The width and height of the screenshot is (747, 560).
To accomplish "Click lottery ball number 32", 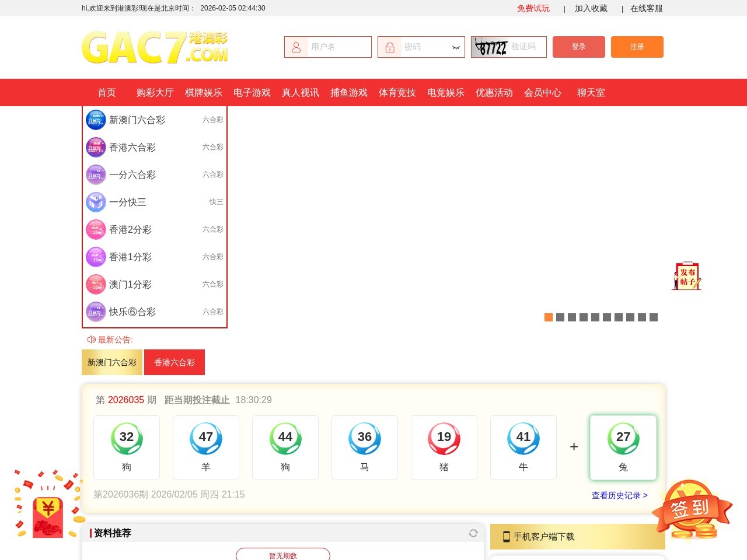I will [127, 438].
